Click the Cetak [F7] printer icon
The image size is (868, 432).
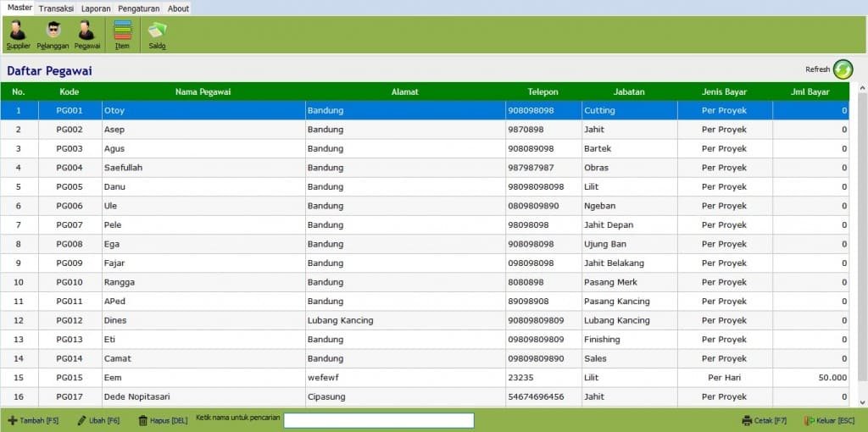(x=747, y=420)
